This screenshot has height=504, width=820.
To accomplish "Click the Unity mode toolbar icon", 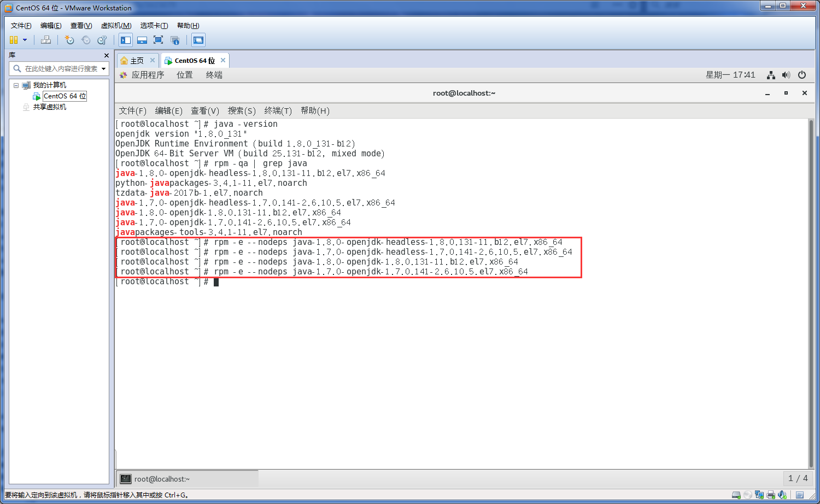I will (x=175, y=40).
